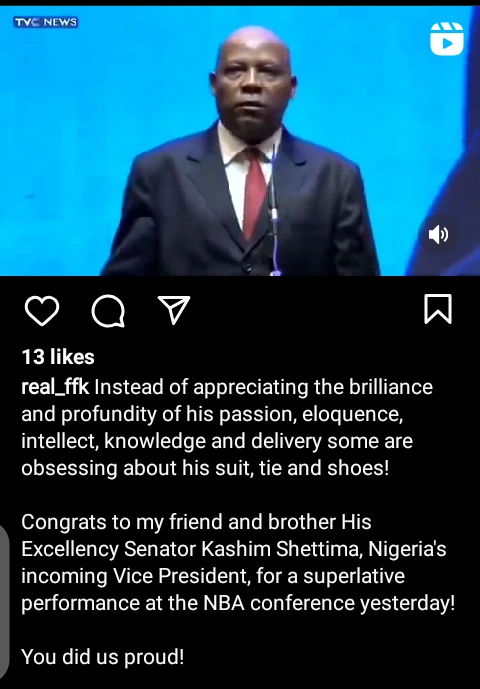Mute the video using the speaker icon

coord(438,236)
